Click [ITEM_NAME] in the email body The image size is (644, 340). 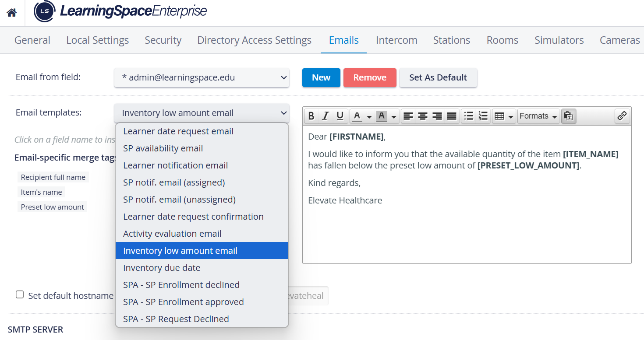pyautogui.click(x=591, y=154)
